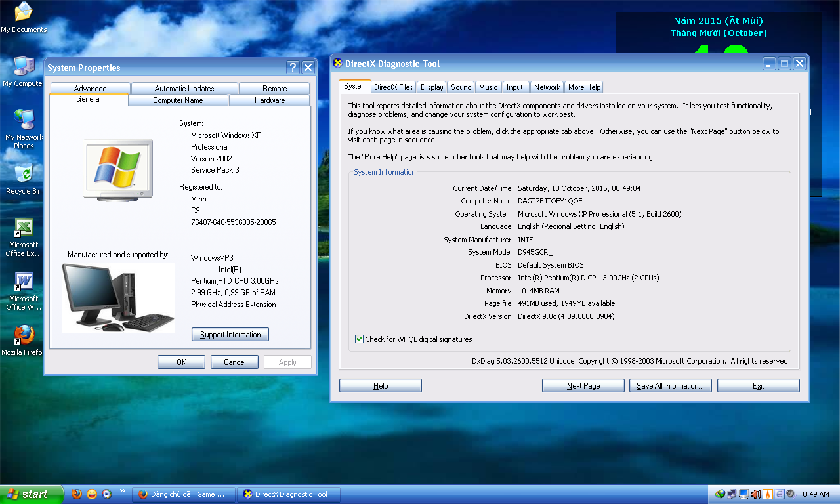The image size is (840, 504).
Task: Click the System Model D945GCR_ value
Action: tap(535, 252)
